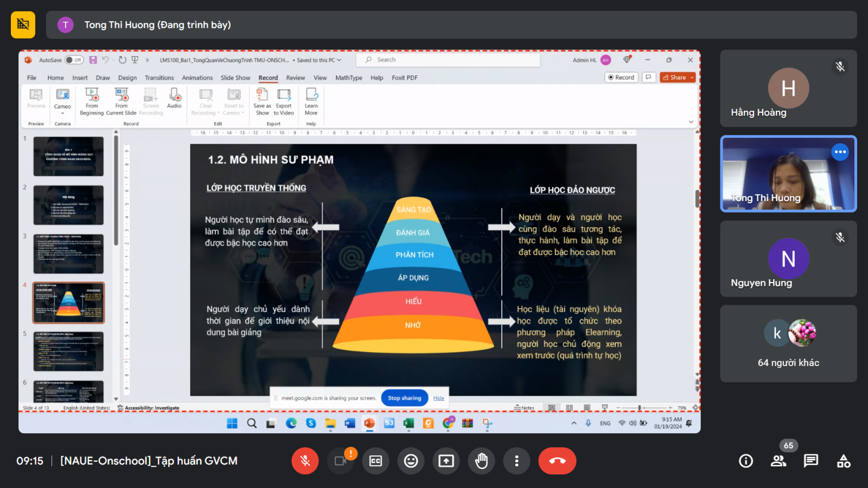Record From Beginning

click(x=92, y=102)
